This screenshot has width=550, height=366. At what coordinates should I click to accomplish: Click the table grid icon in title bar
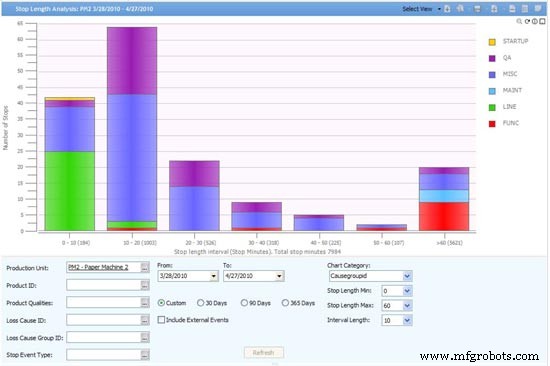pyautogui.click(x=525, y=9)
